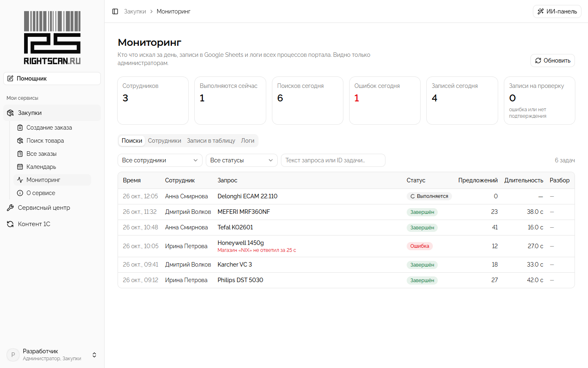588x368 pixels.
Task: Click the Сотрудников stat card
Action: [153, 101]
